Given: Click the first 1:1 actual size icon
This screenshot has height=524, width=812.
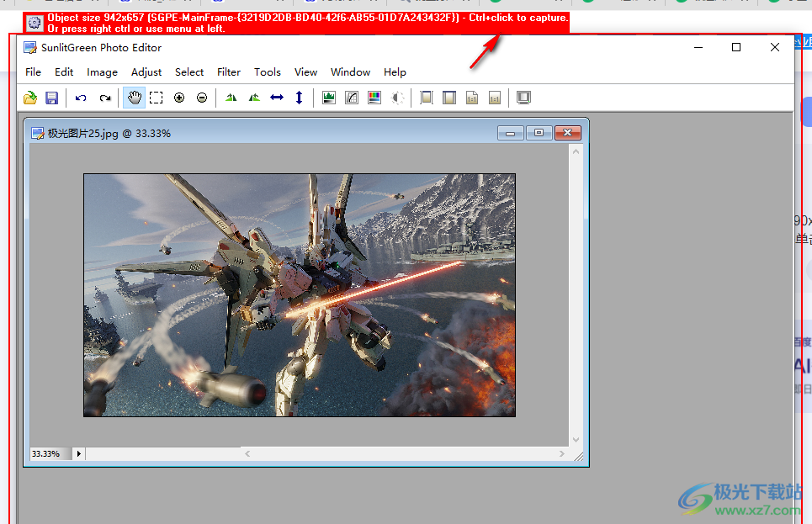Looking at the screenshot, I should point(472,98).
